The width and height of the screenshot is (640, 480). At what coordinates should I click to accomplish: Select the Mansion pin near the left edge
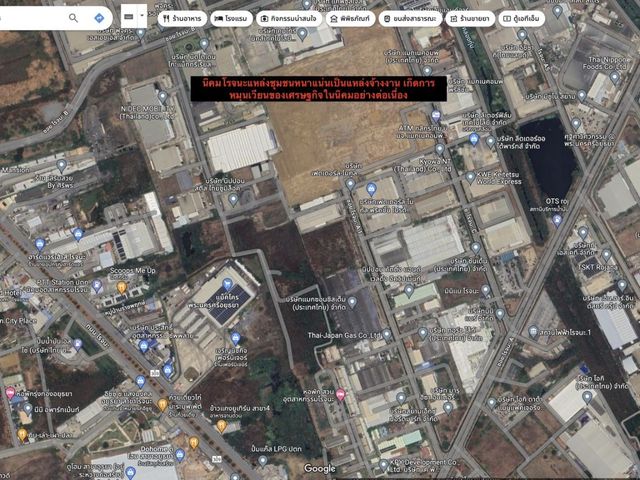(x=61, y=166)
